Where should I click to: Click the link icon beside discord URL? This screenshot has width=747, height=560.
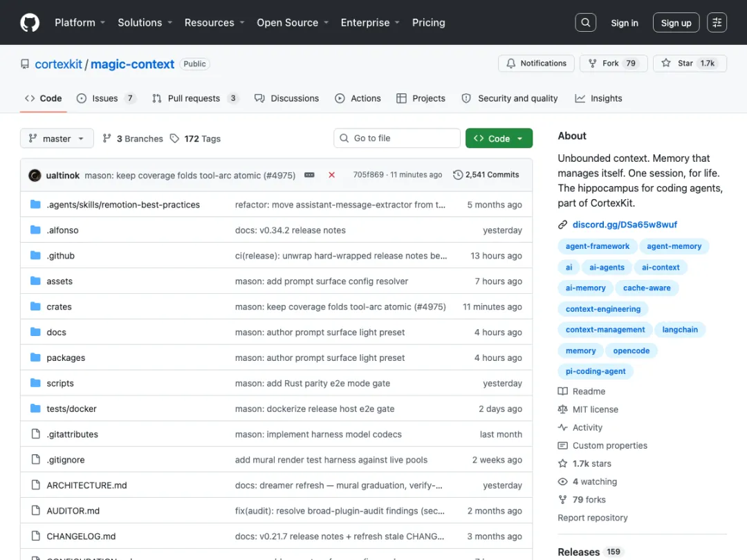[x=562, y=225]
